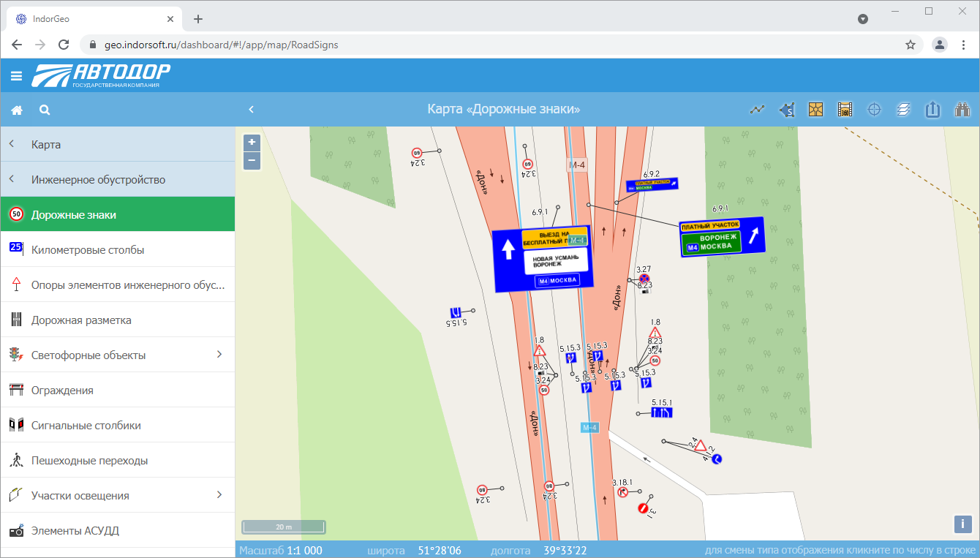Select the 'Платный участок' Воронеж Москва sign
980x558 pixels.
pyautogui.click(x=722, y=237)
